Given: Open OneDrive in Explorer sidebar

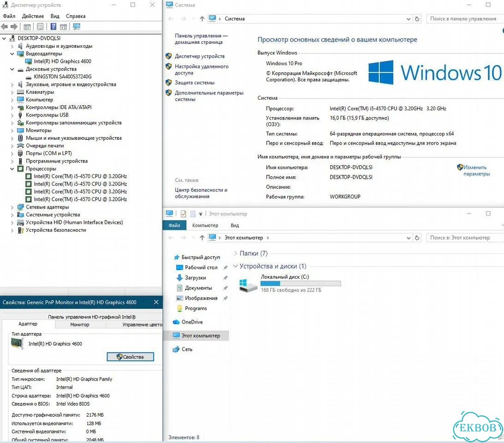Looking at the screenshot, I should [x=192, y=322].
